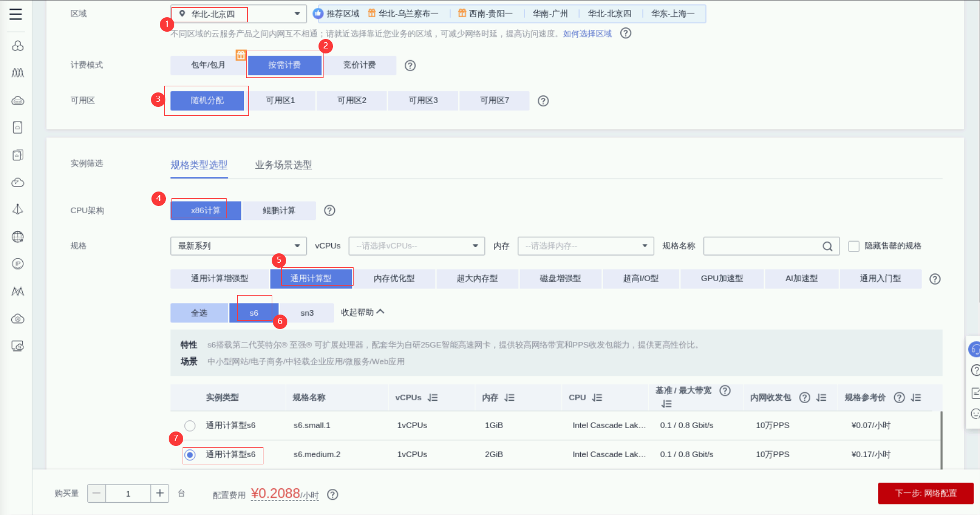Select 通用计算型 spec tab

point(311,278)
